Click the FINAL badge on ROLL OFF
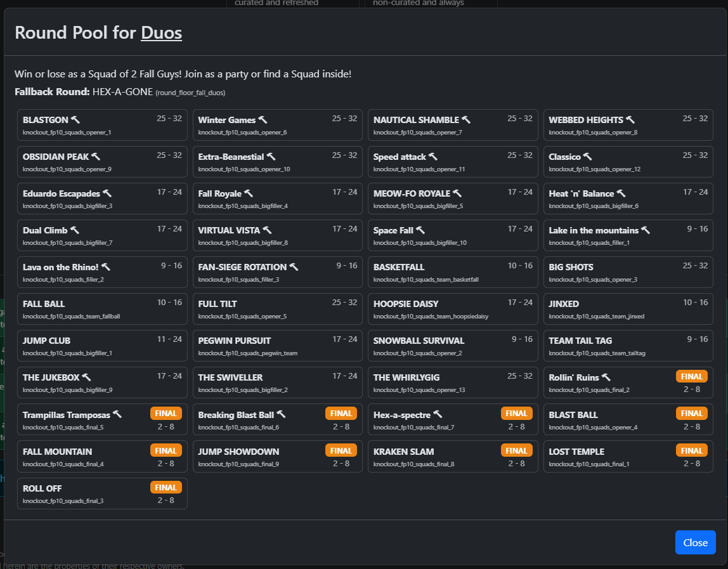Viewport: 728px width, 569px height. click(166, 487)
